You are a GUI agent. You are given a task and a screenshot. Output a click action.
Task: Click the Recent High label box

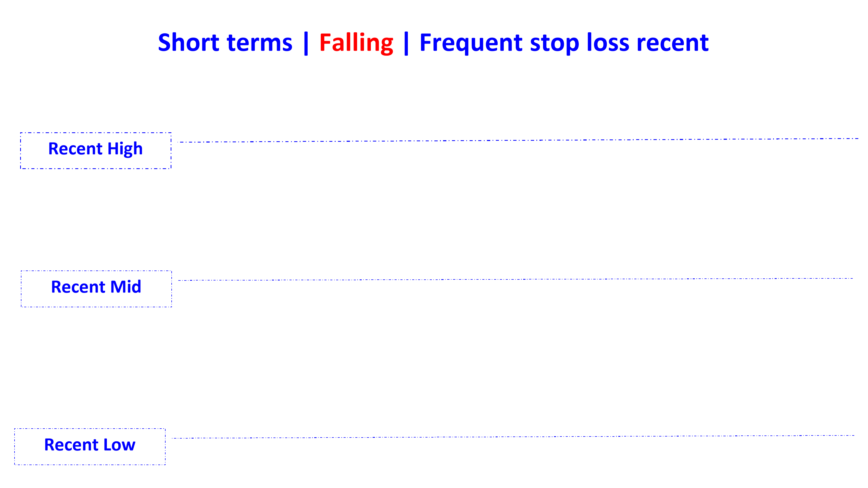coord(95,150)
